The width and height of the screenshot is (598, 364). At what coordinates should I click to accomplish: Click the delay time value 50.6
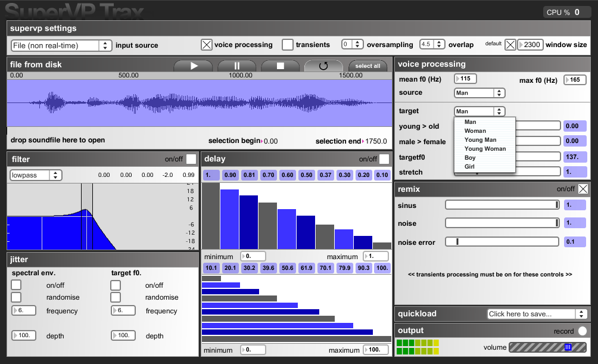(287, 268)
